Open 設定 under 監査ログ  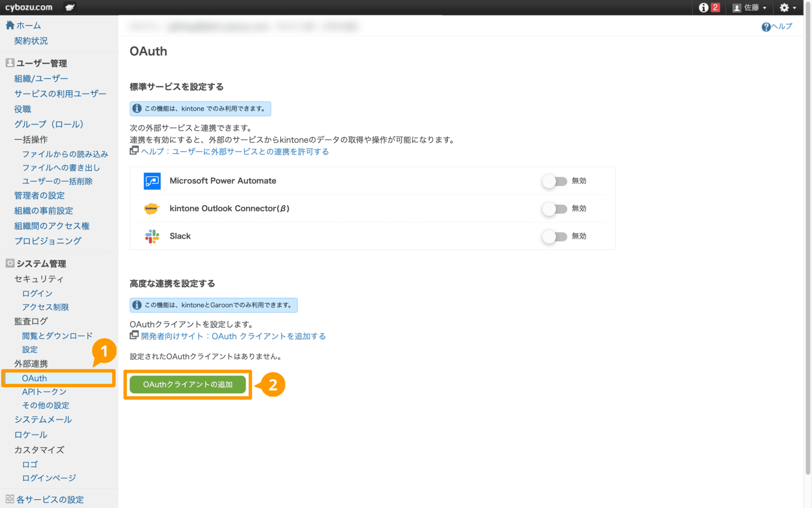30,350
